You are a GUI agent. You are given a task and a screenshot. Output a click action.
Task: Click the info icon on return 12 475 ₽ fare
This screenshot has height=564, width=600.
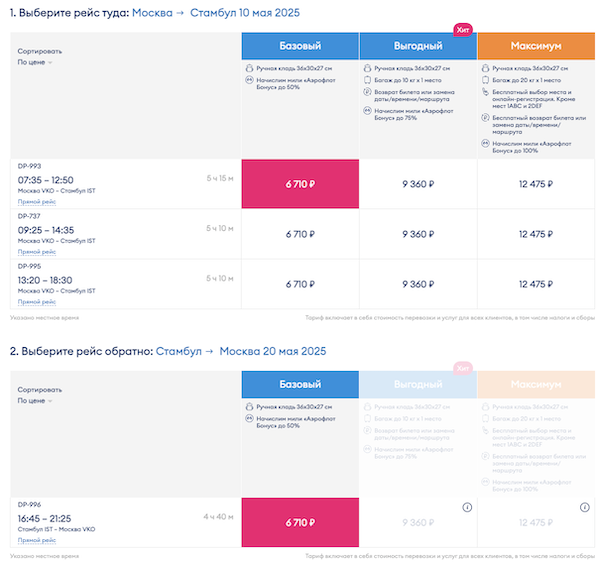tap(585, 508)
